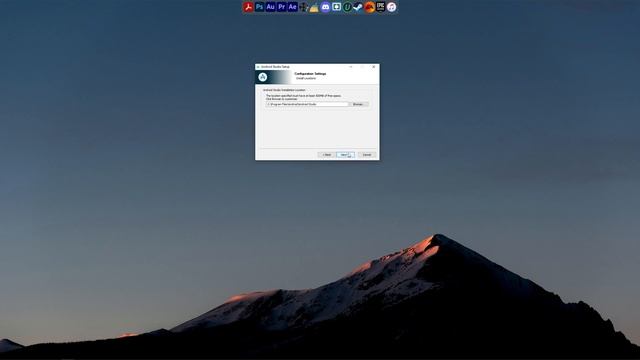Click the installation location path field

click(x=307, y=104)
